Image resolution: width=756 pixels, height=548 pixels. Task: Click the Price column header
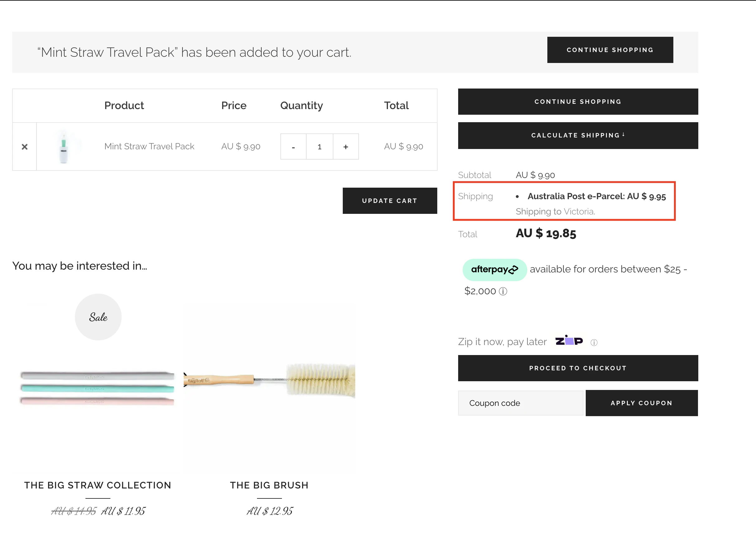pyautogui.click(x=234, y=105)
